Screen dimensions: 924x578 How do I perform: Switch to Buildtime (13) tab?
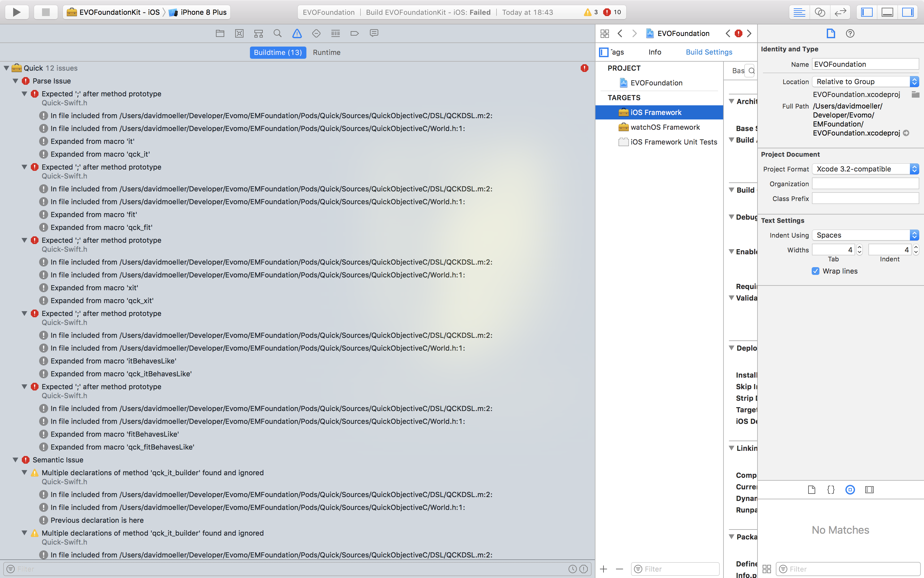point(278,52)
